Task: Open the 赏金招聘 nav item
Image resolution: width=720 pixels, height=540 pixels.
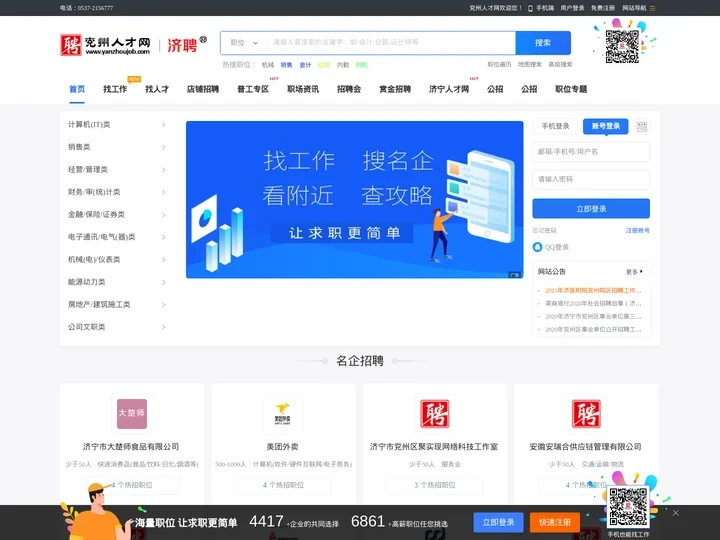Action: tap(395, 89)
